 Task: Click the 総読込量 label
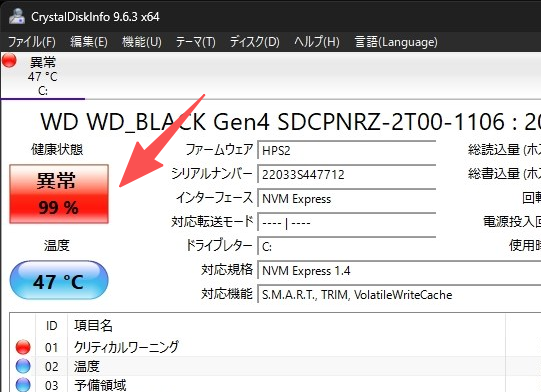(504, 150)
